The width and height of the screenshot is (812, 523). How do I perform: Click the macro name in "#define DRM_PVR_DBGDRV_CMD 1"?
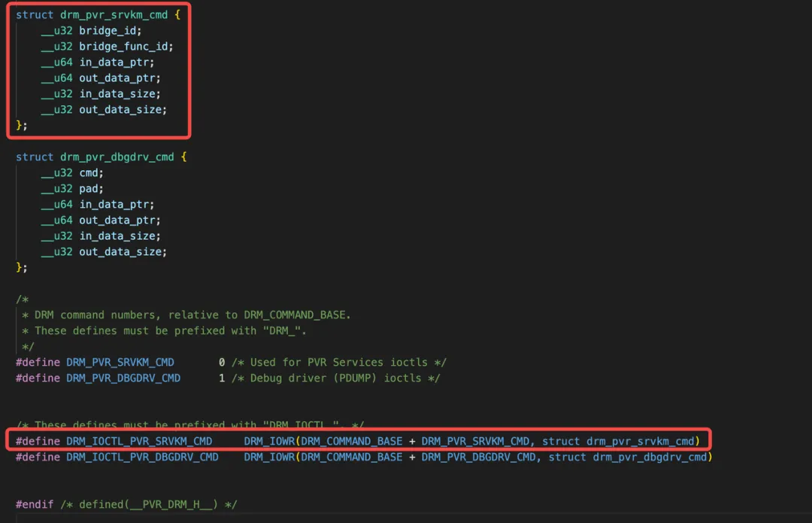(x=123, y=379)
